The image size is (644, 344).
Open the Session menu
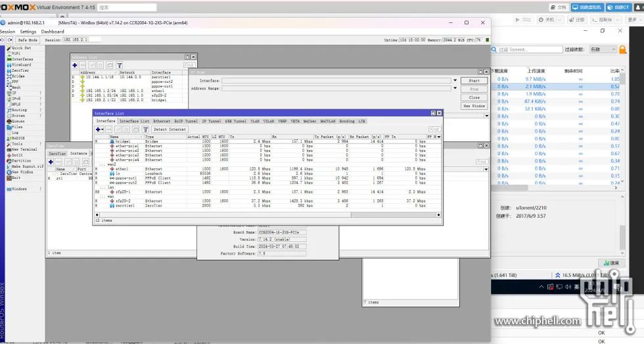click(x=7, y=32)
